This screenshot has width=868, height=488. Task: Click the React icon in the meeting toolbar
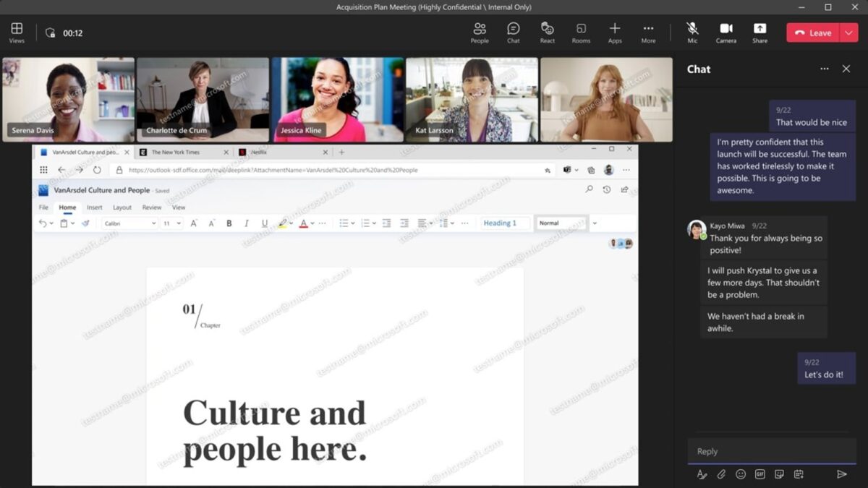(x=548, y=32)
